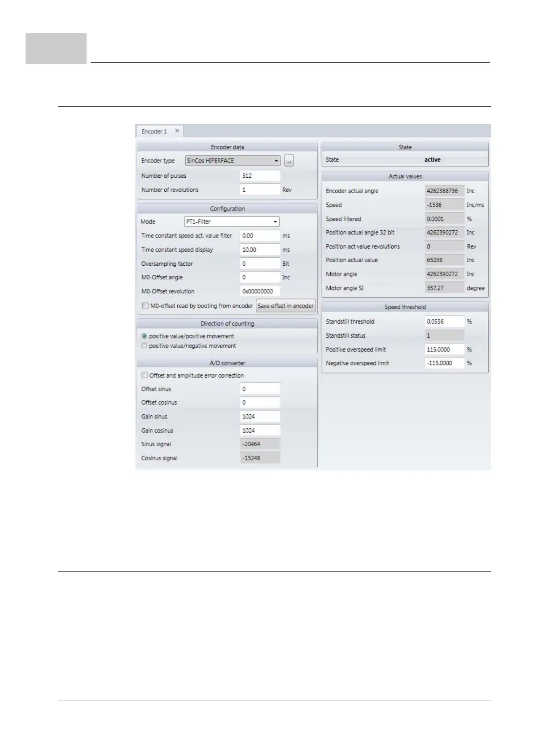
Task: Edit the M0-Offset revolution field
Action: [260, 291]
